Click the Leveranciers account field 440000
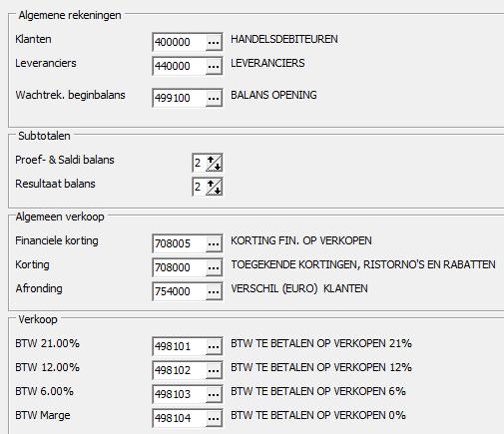 (x=179, y=66)
